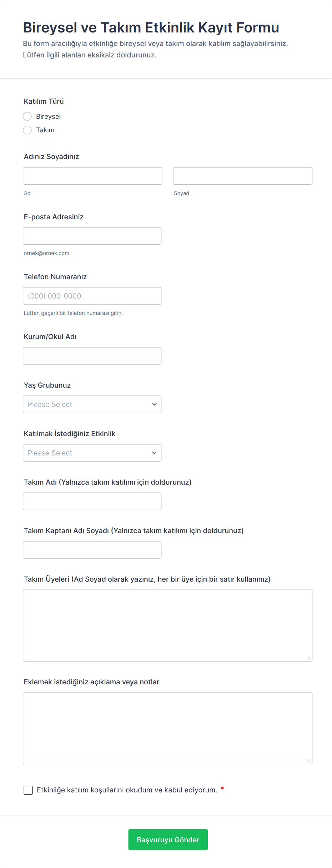Select the Takım radio option

[x=27, y=130]
